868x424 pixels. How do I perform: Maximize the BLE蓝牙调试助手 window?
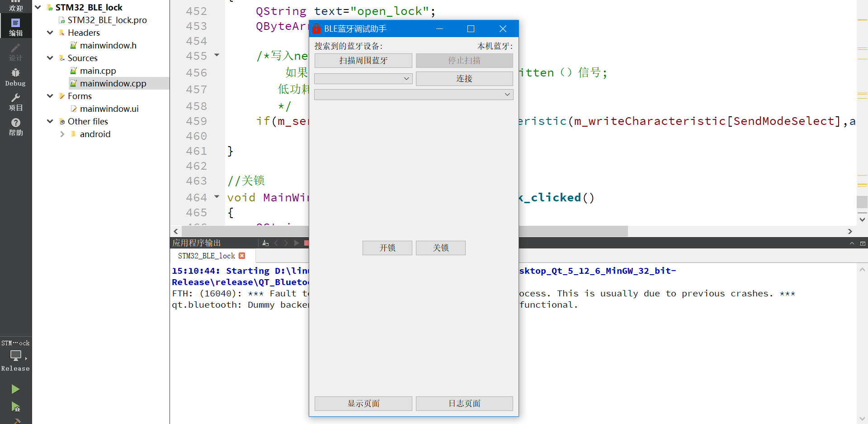471,29
